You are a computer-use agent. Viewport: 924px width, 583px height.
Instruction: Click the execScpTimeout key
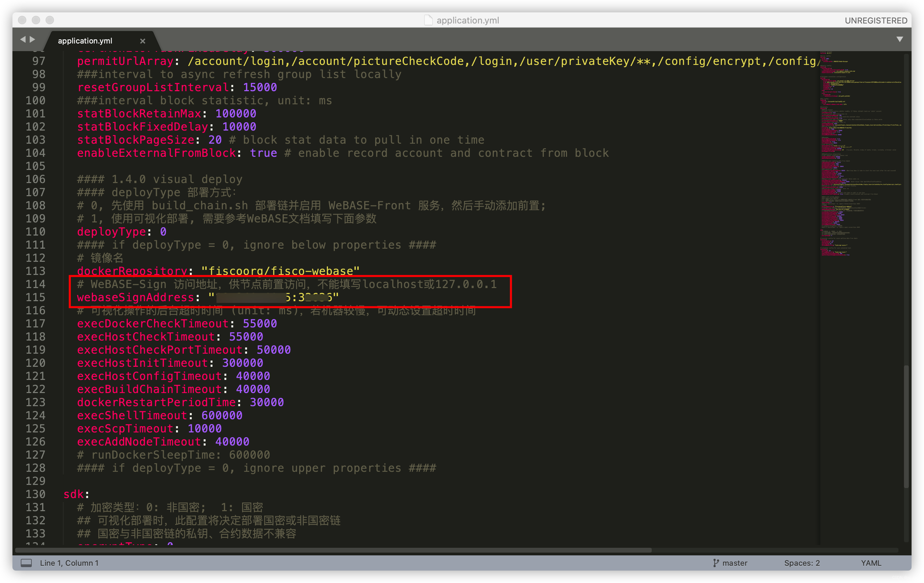(x=125, y=428)
